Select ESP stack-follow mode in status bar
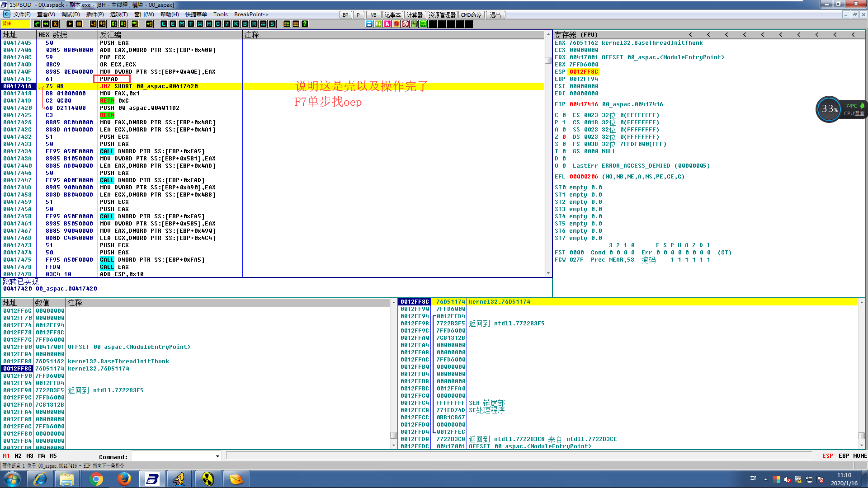The image size is (868, 488). click(x=827, y=456)
